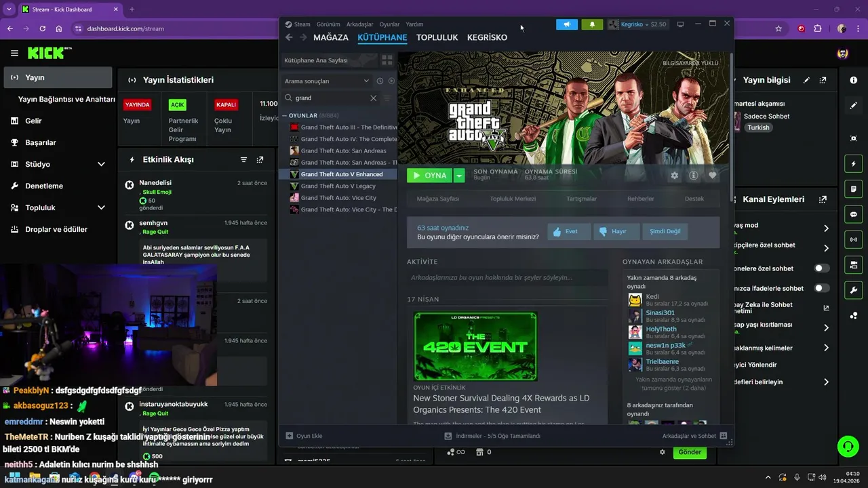
Task: Click recent activity clock icon in library filter
Action: [x=380, y=81]
